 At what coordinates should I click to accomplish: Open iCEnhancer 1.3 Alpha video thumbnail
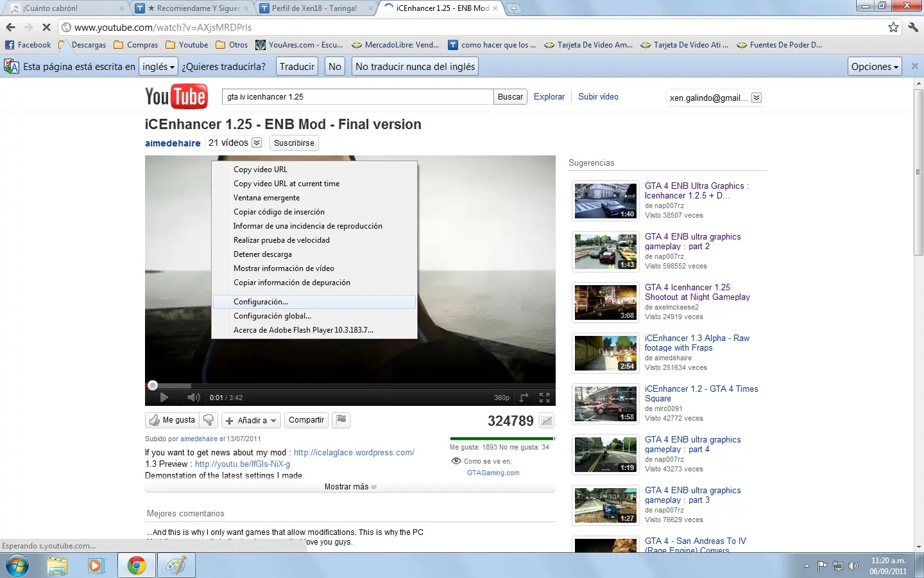(605, 353)
